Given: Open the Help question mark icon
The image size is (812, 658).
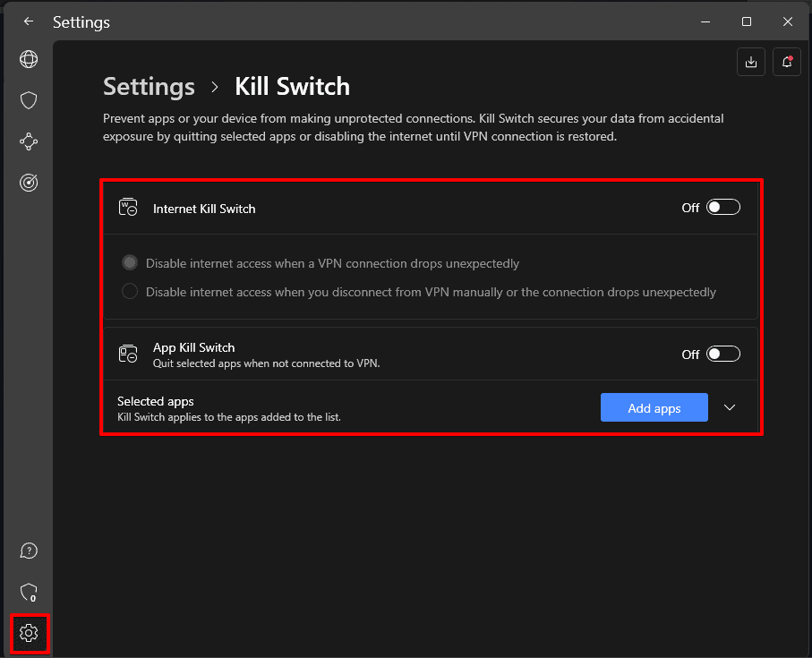Looking at the screenshot, I should click(x=29, y=551).
